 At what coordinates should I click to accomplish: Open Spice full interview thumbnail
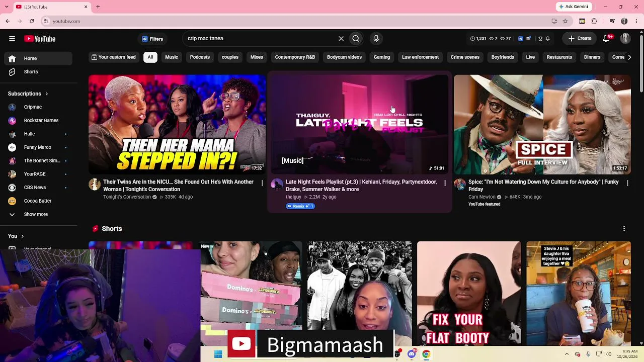click(x=542, y=125)
